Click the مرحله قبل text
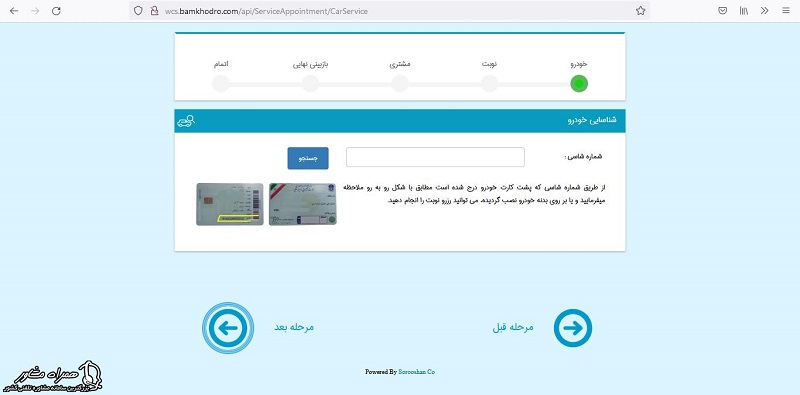 (x=513, y=327)
